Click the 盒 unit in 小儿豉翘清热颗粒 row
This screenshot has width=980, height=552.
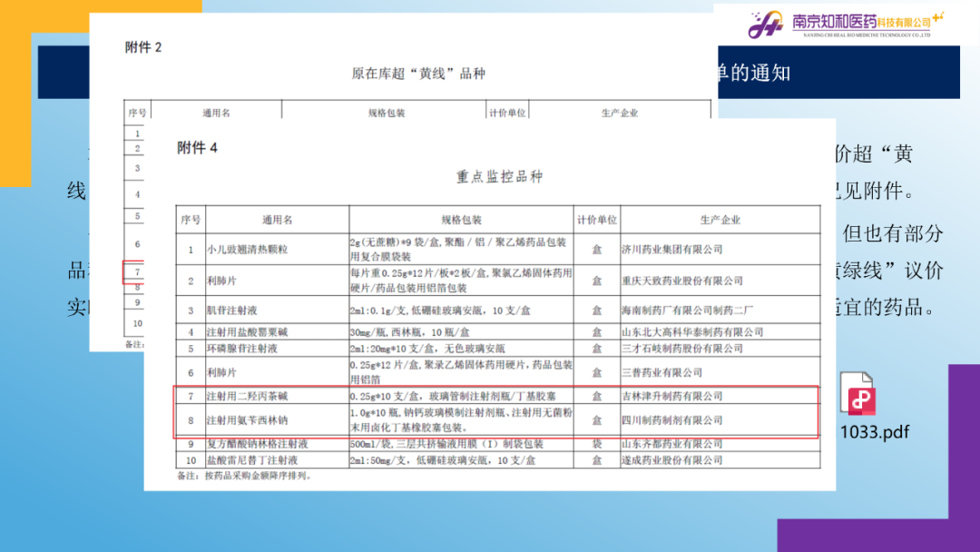coord(597,250)
